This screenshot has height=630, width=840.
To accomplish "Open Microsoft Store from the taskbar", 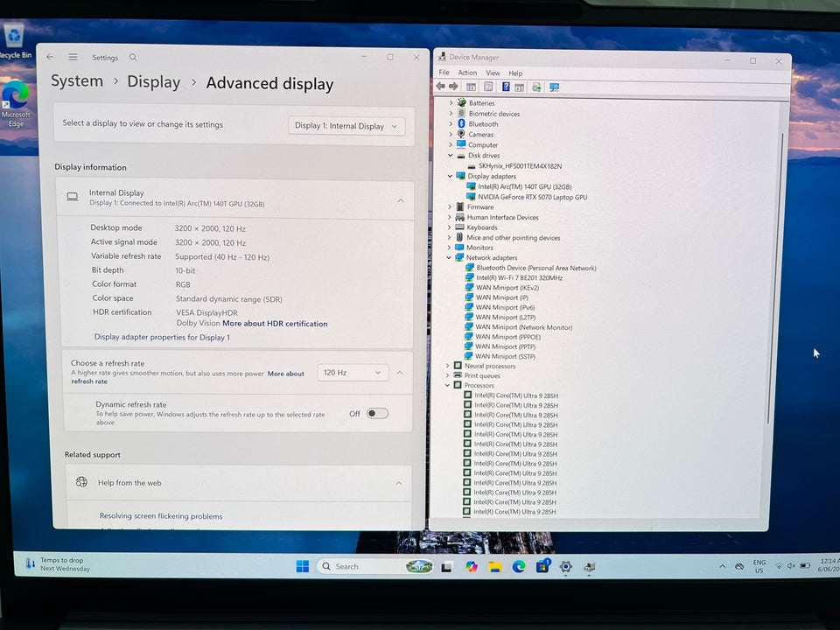I will (542, 566).
